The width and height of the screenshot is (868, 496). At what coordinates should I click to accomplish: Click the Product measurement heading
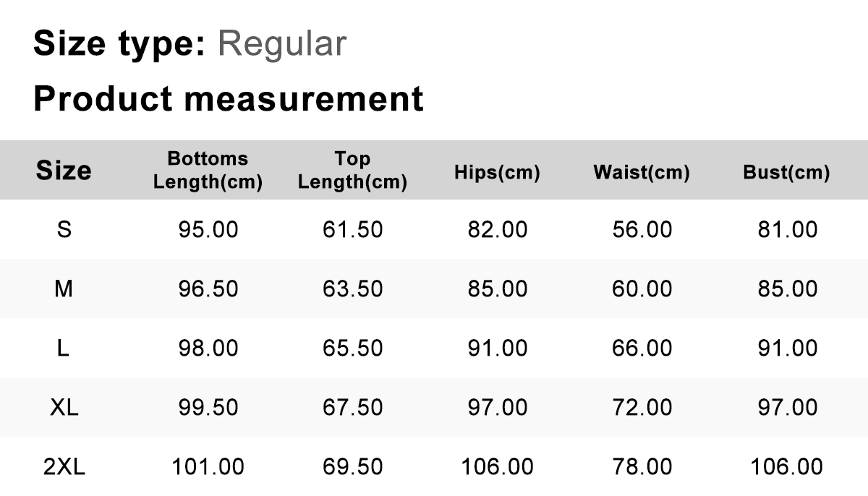coord(228,98)
